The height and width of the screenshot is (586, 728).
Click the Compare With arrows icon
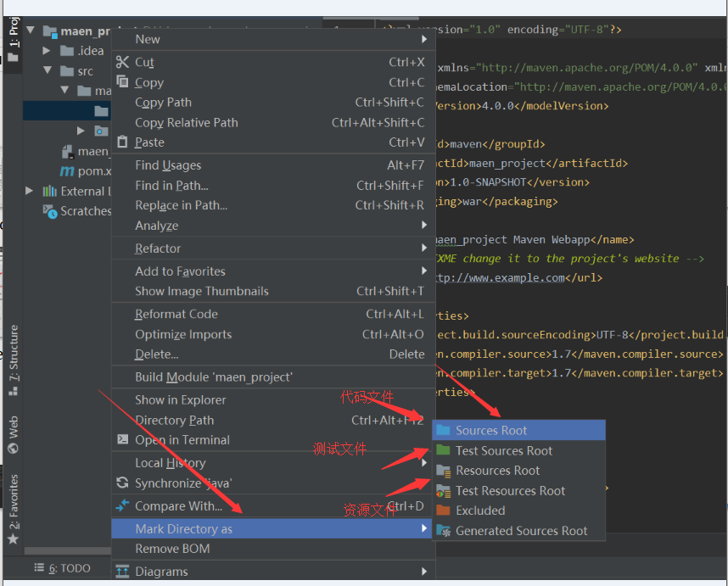point(122,505)
